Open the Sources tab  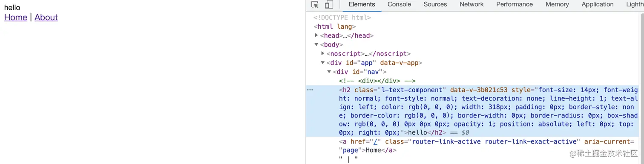pos(435,4)
